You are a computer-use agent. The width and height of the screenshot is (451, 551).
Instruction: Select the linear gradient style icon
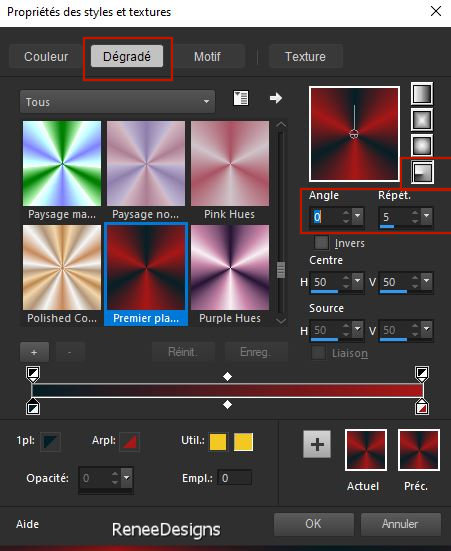421,94
